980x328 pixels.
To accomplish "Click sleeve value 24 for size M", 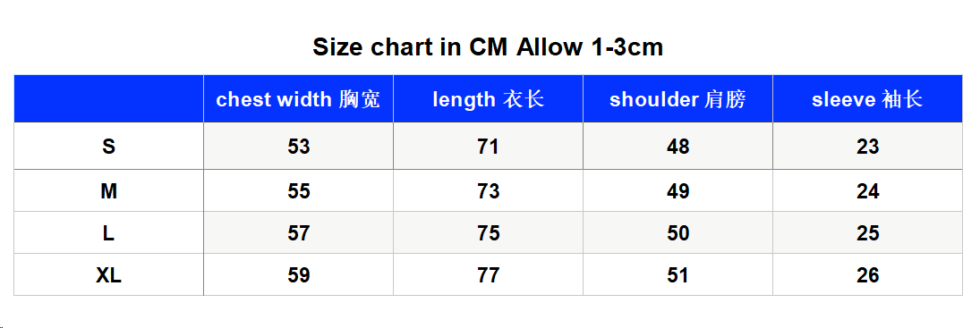I will (867, 191).
